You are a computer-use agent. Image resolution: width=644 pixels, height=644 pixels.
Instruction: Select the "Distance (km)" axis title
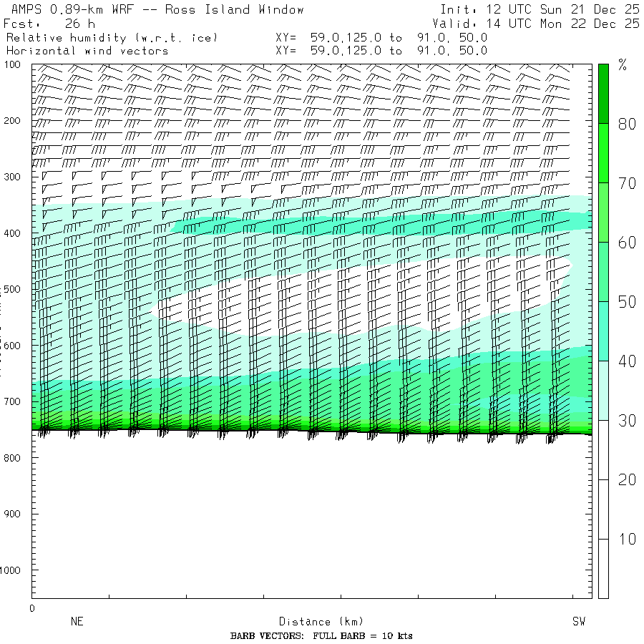click(315, 622)
